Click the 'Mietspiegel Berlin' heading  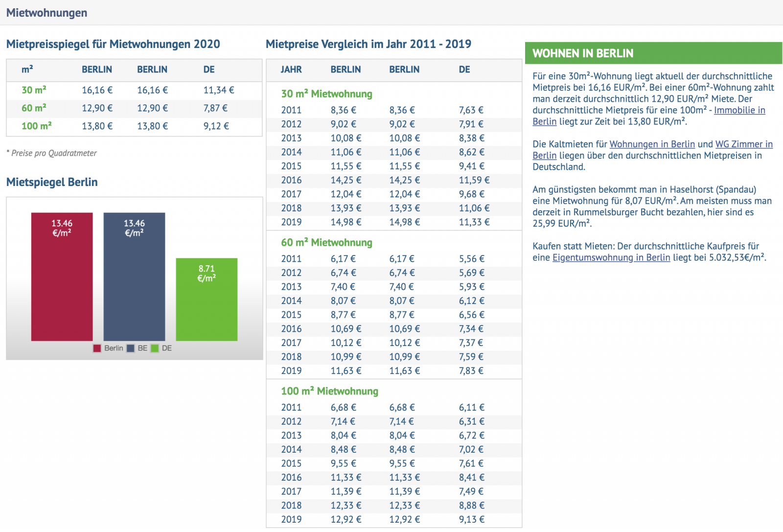[x=52, y=182]
